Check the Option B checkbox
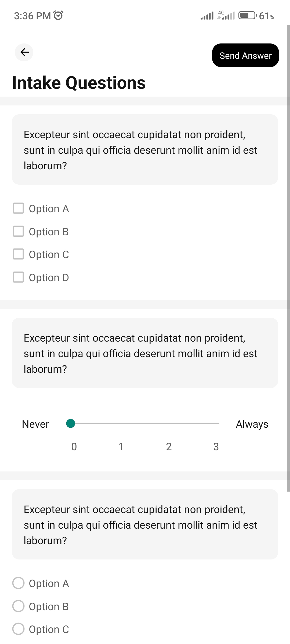290x644 pixels. pyautogui.click(x=18, y=231)
